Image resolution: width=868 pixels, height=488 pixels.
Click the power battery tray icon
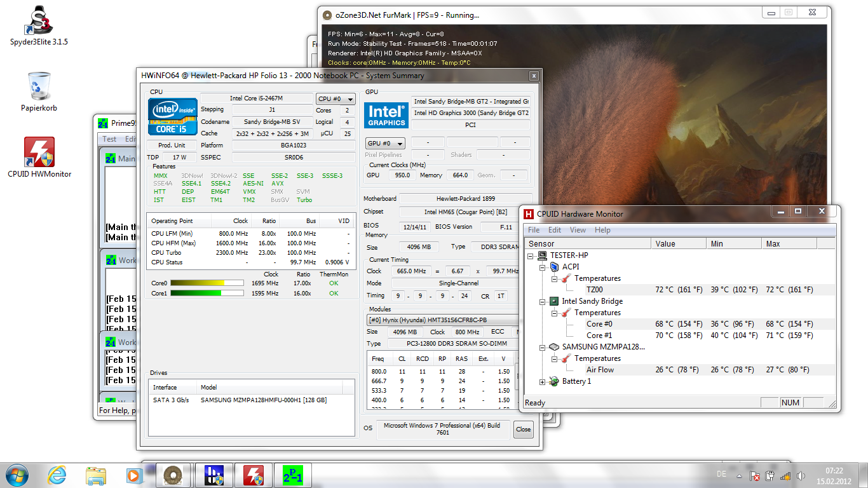tap(770, 475)
